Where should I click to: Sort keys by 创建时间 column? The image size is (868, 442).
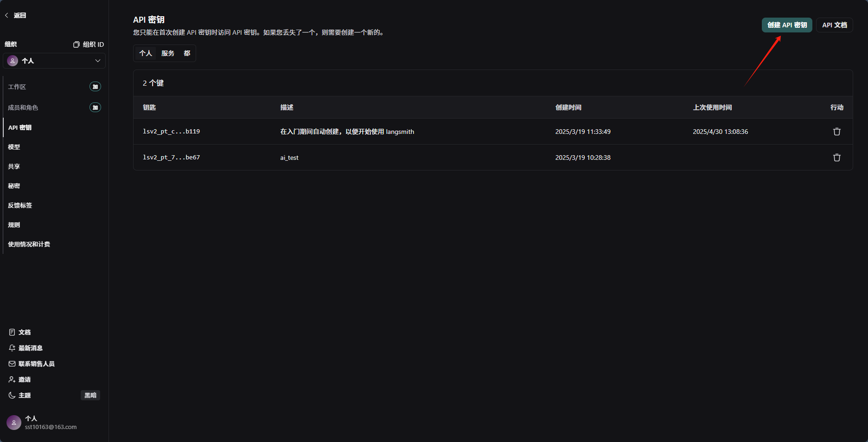568,107
